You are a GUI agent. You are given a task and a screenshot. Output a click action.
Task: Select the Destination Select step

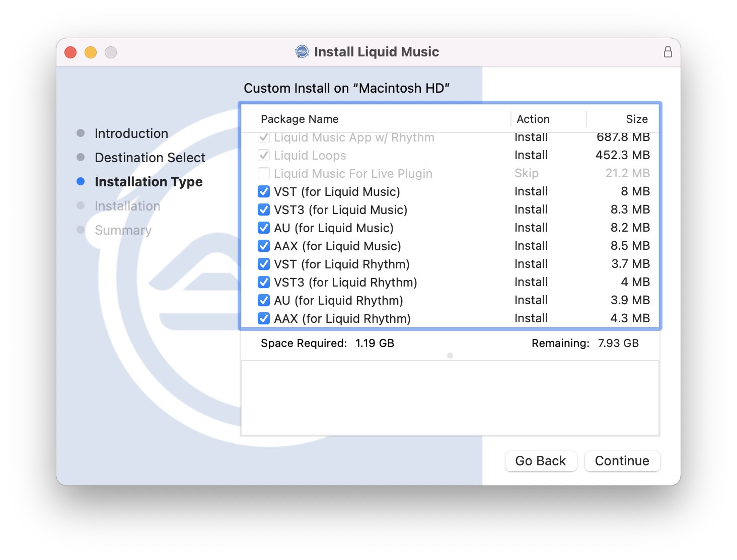tap(150, 158)
